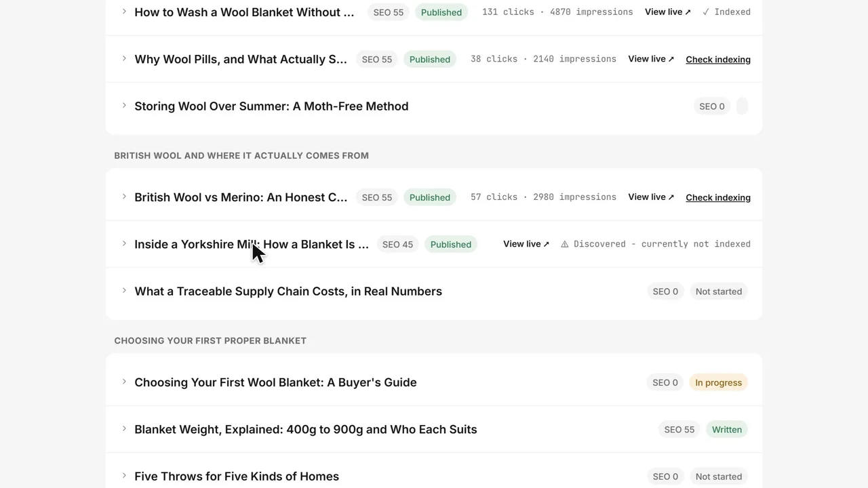Expand the 'British Wool vs Merino' row

[x=124, y=197]
